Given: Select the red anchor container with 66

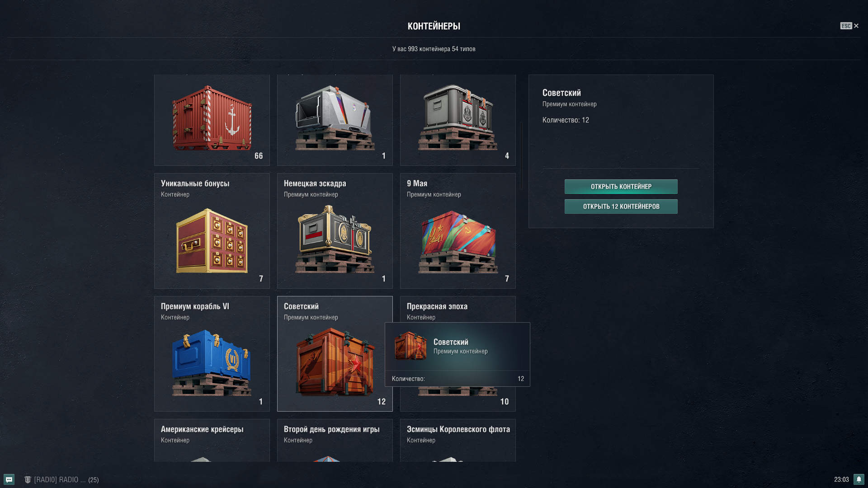Looking at the screenshot, I should [212, 120].
